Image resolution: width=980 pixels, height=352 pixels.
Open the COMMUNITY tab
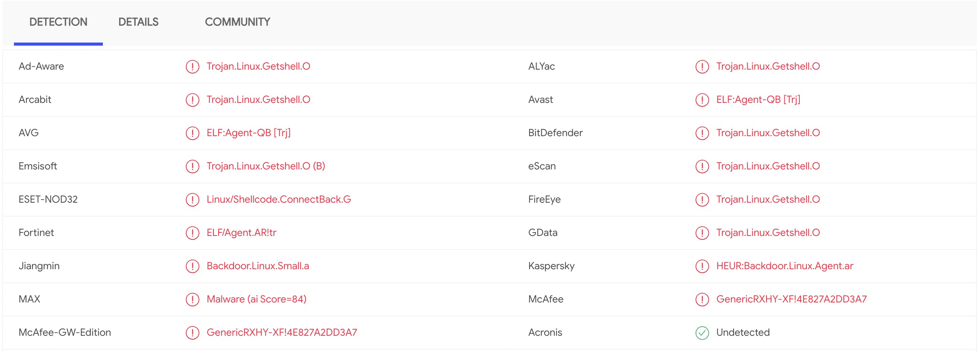pyautogui.click(x=237, y=22)
